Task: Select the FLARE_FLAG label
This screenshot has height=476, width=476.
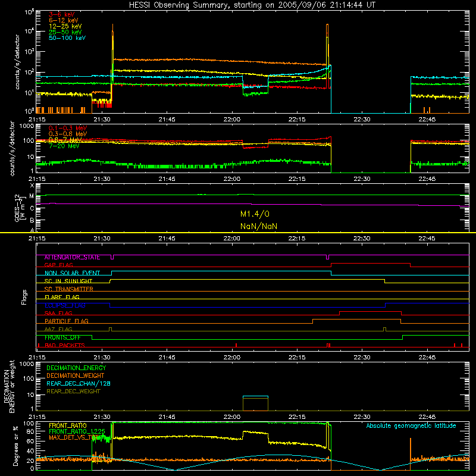Action: pyautogui.click(x=62, y=297)
